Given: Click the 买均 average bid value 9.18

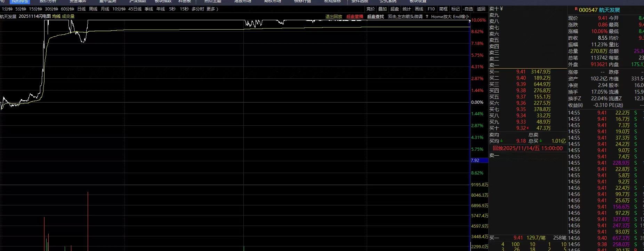Looking at the screenshot, I should [x=521, y=141].
